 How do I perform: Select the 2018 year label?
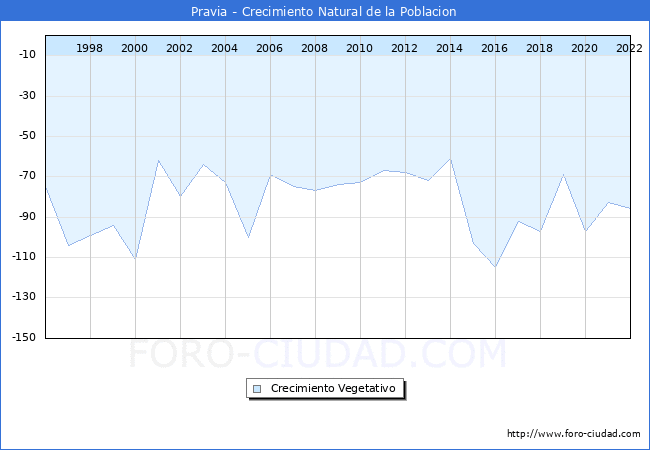[x=539, y=48]
